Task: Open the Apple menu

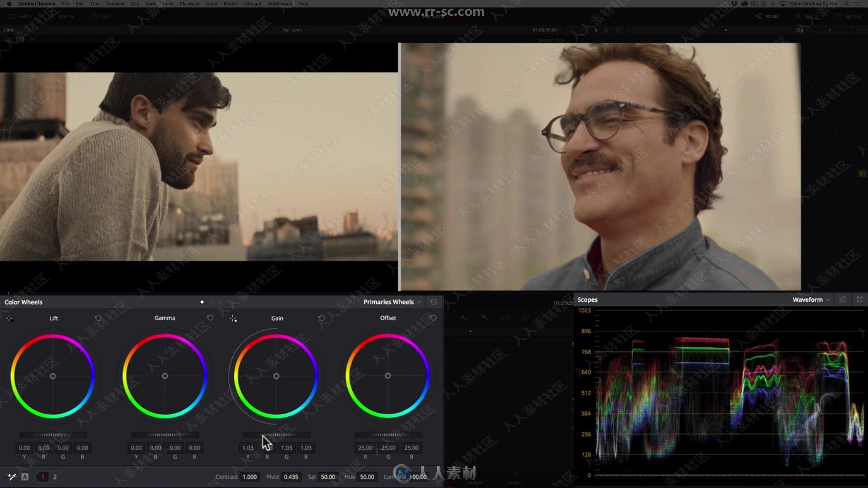Action: point(9,4)
